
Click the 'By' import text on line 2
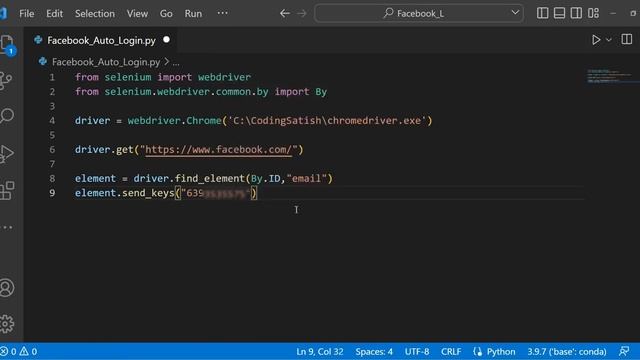pyautogui.click(x=321, y=92)
